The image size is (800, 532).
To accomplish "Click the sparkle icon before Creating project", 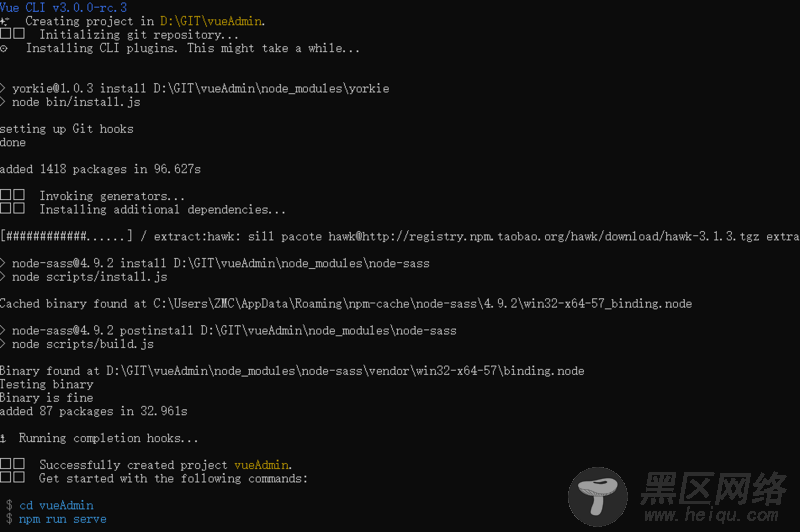I will point(5,21).
